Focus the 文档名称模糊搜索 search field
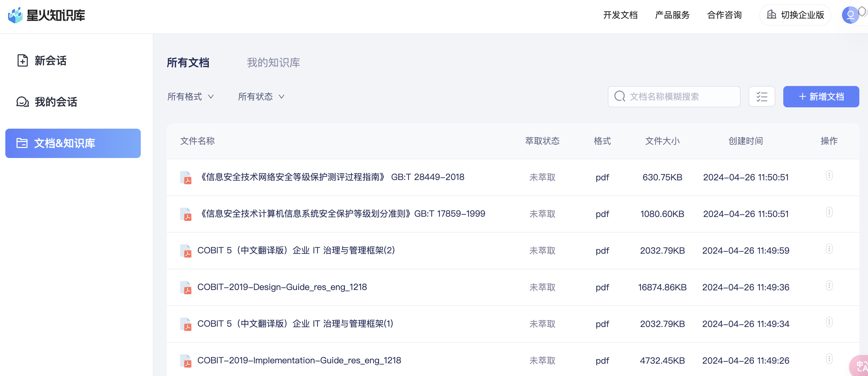 [674, 97]
